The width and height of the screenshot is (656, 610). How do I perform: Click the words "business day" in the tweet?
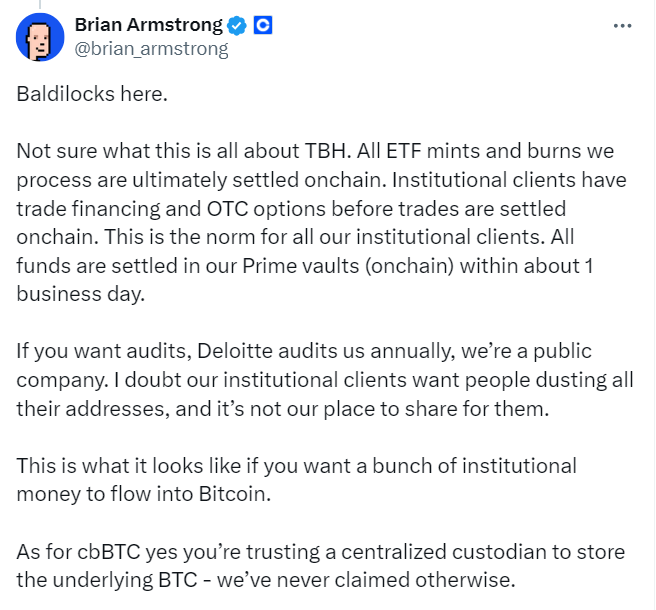[79, 295]
